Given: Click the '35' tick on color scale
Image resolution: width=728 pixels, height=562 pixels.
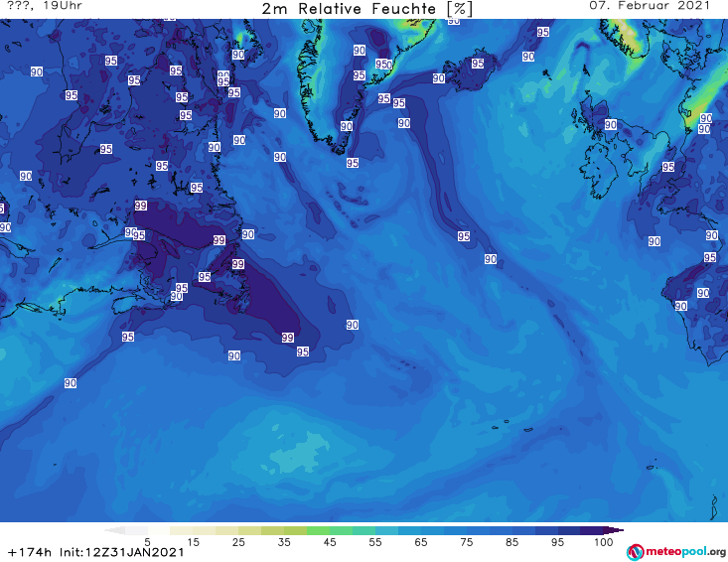Looking at the screenshot, I should 284,541.
